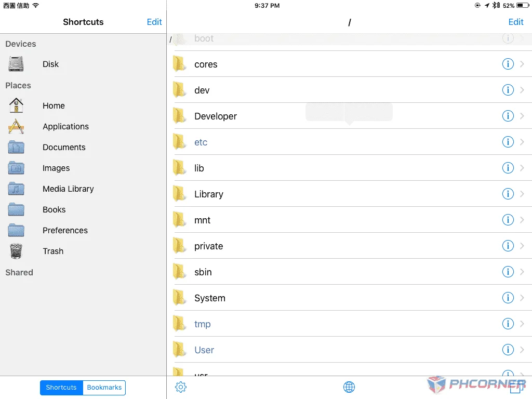532x399 pixels.
Task: Open the dev folder row
Action: [x=350, y=90]
